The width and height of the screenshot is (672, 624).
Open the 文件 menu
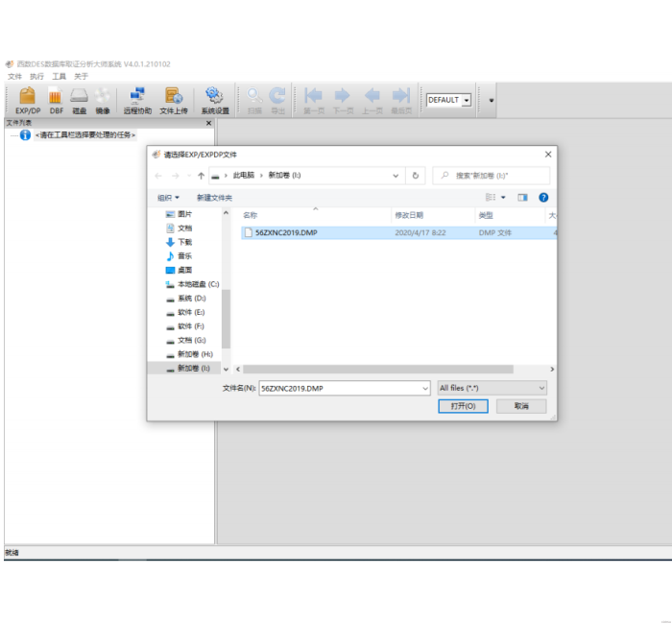tap(14, 76)
